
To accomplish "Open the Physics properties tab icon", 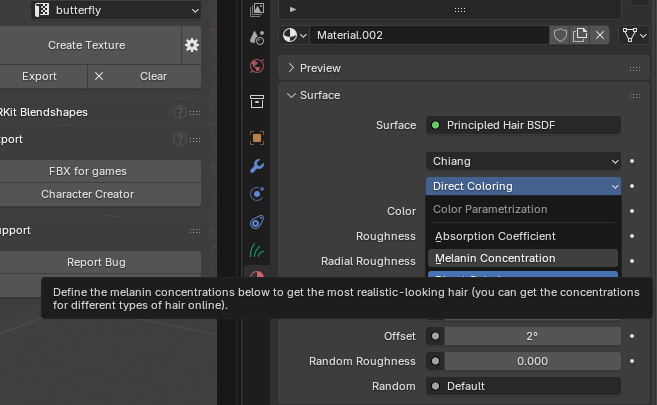I will (257, 194).
